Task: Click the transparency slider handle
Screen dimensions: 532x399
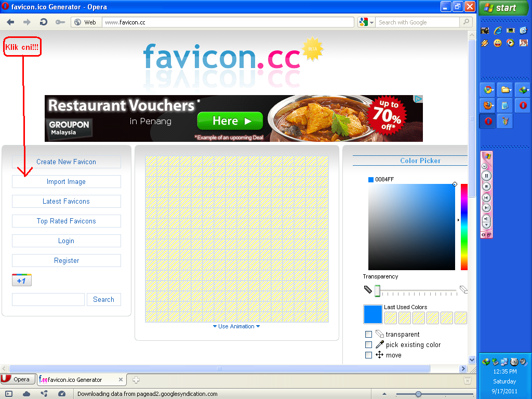Action: pyautogui.click(x=377, y=291)
